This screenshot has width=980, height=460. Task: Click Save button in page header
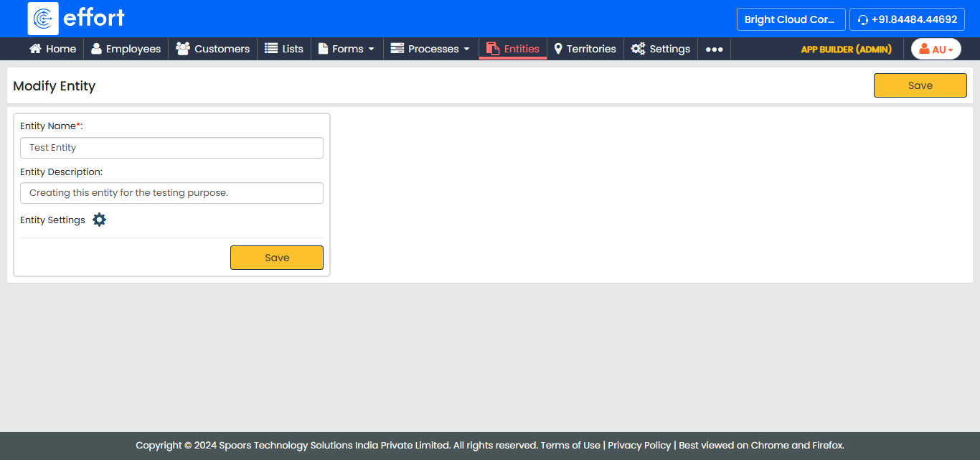920,85
